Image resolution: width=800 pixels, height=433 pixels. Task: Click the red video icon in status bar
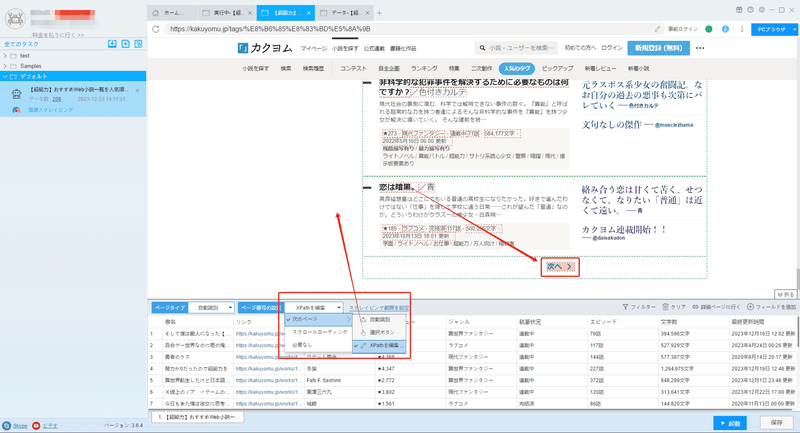tap(36, 425)
